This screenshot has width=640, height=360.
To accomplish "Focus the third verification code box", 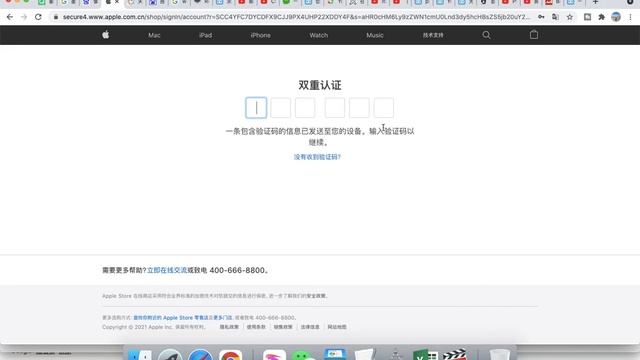I will (305, 108).
